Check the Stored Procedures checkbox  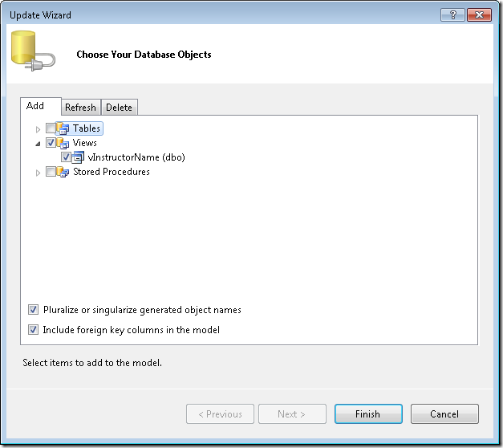click(x=51, y=172)
